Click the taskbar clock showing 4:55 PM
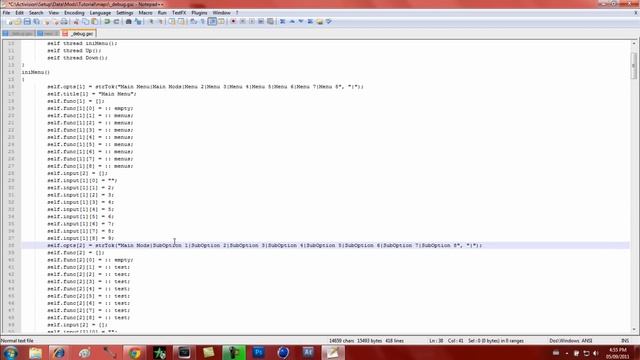This screenshot has height=360, width=640. point(618,353)
